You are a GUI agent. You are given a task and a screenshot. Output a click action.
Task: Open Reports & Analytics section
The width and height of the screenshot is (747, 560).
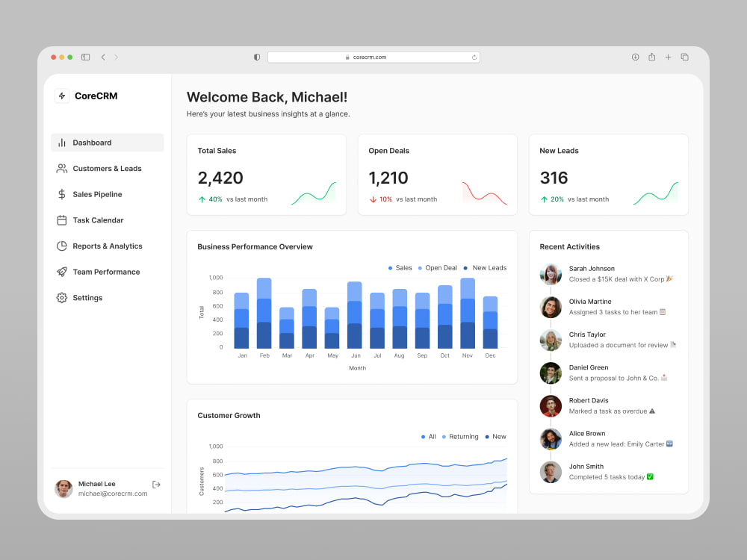click(x=107, y=246)
